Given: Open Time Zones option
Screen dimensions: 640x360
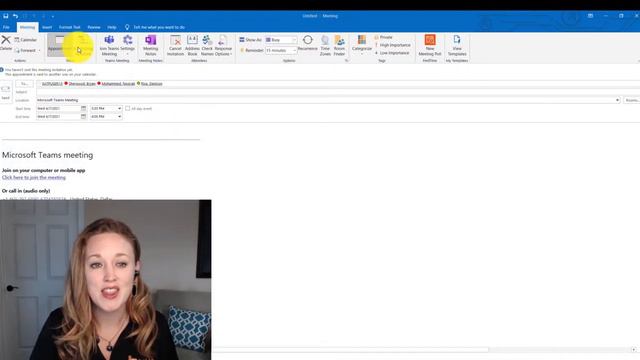Looking at the screenshot, I should coord(325,45).
